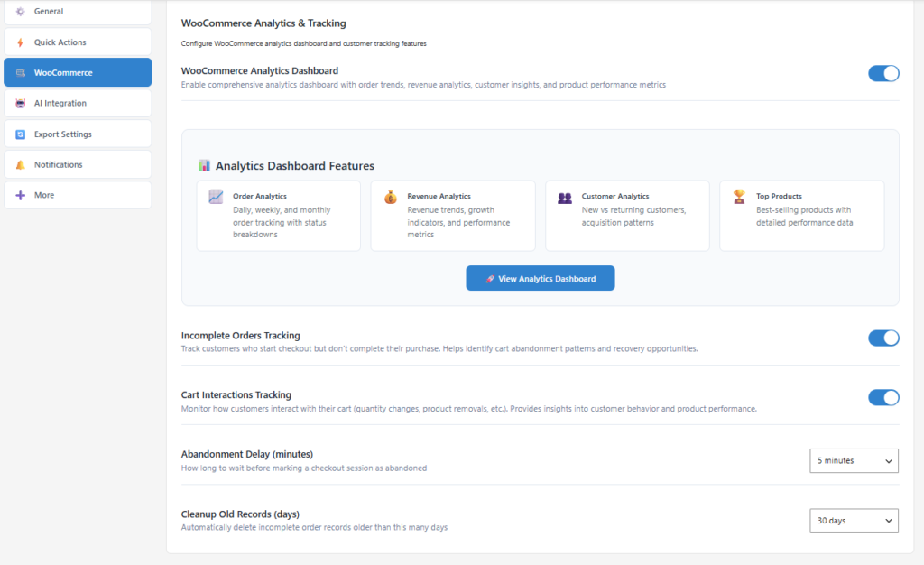This screenshot has width=924, height=565.
Task: Click the Revenue Analytics money bag icon
Action: (390, 197)
